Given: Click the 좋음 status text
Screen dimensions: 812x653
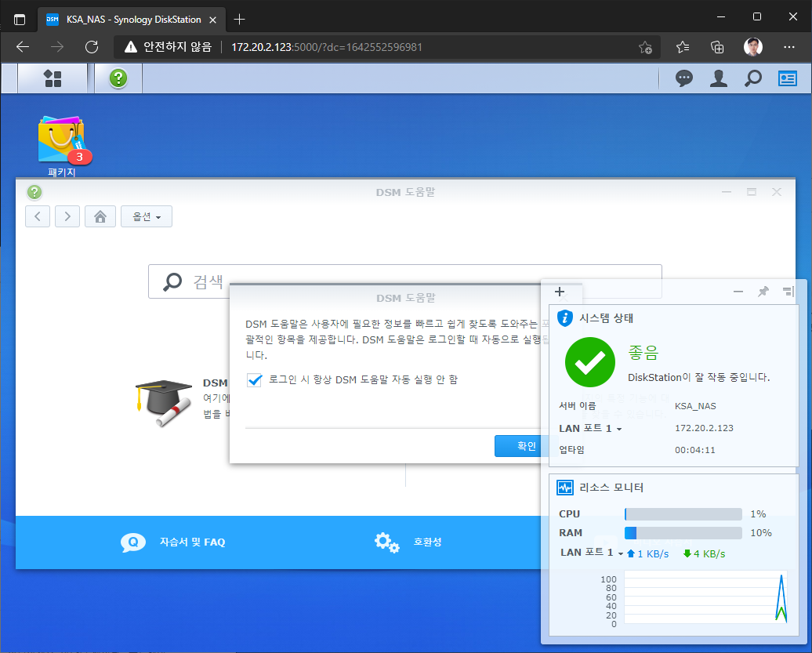Looking at the screenshot, I should [x=643, y=353].
